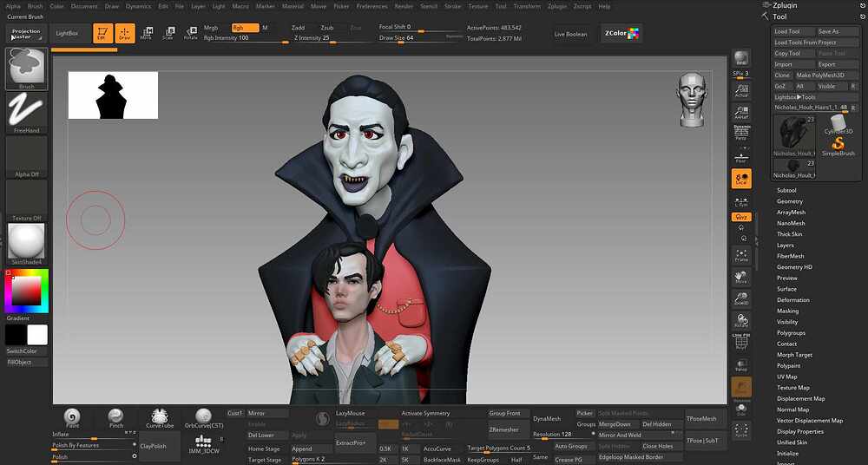868x465 pixels.
Task: Click the SimpleBrush tool icon
Action: click(838, 147)
